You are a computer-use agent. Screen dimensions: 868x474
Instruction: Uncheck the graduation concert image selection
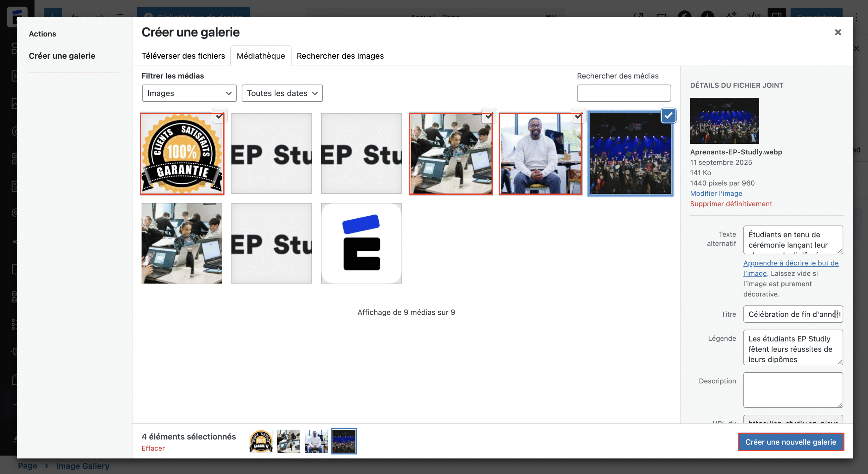pos(669,115)
